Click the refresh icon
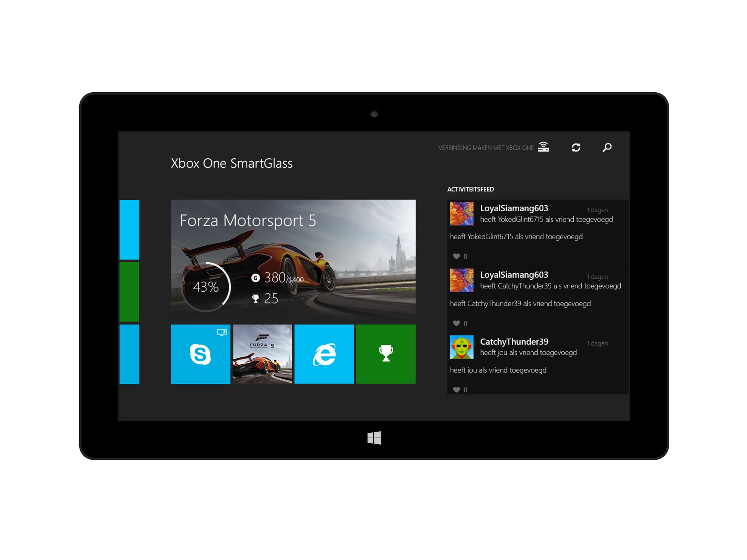The image size is (747, 560). click(576, 147)
